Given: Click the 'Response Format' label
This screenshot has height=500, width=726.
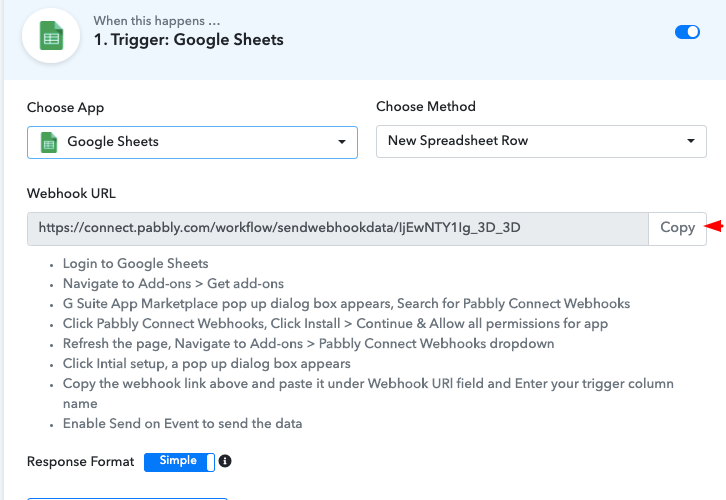Looking at the screenshot, I should tap(81, 462).
